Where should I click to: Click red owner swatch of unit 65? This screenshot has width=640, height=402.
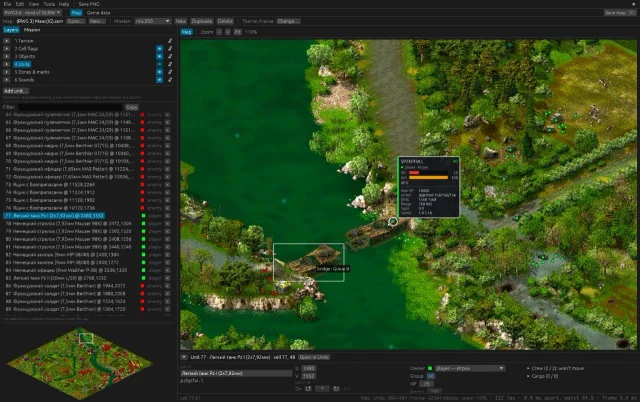142,122
